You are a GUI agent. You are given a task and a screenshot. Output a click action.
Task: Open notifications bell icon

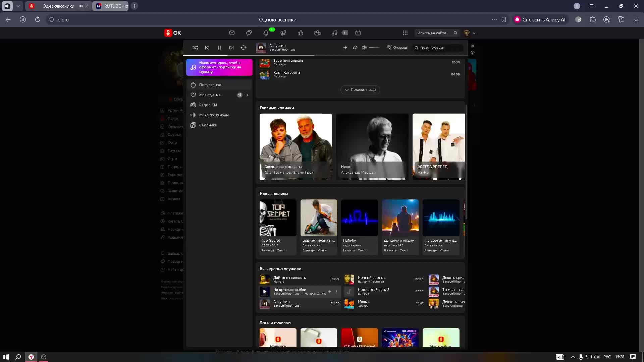266,33
